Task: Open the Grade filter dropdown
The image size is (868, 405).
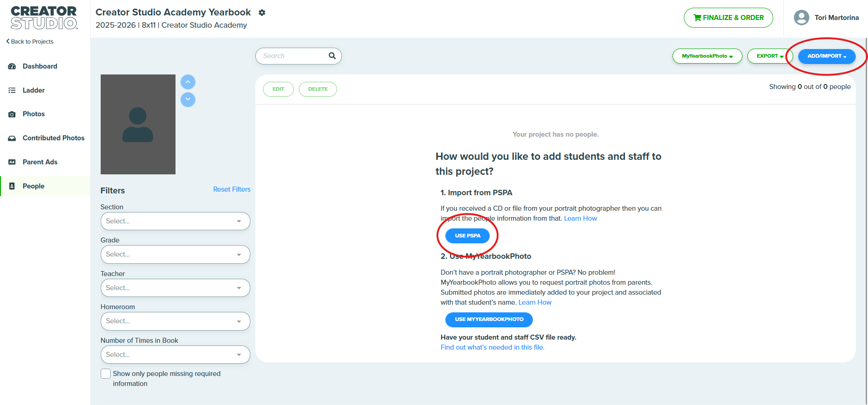Action: (175, 254)
